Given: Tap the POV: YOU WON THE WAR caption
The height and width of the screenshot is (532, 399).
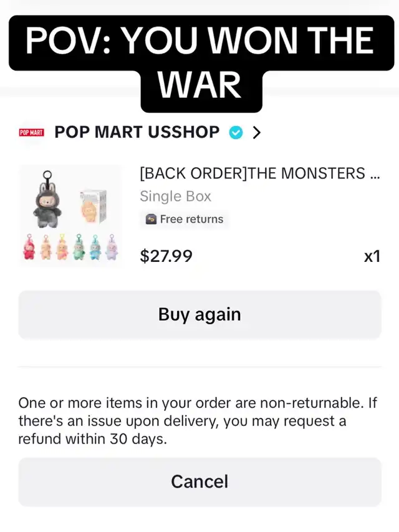Looking at the screenshot, I should click(200, 64).
